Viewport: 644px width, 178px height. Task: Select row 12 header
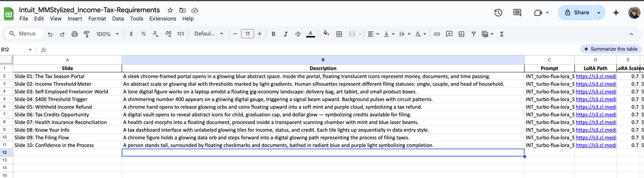6,152
